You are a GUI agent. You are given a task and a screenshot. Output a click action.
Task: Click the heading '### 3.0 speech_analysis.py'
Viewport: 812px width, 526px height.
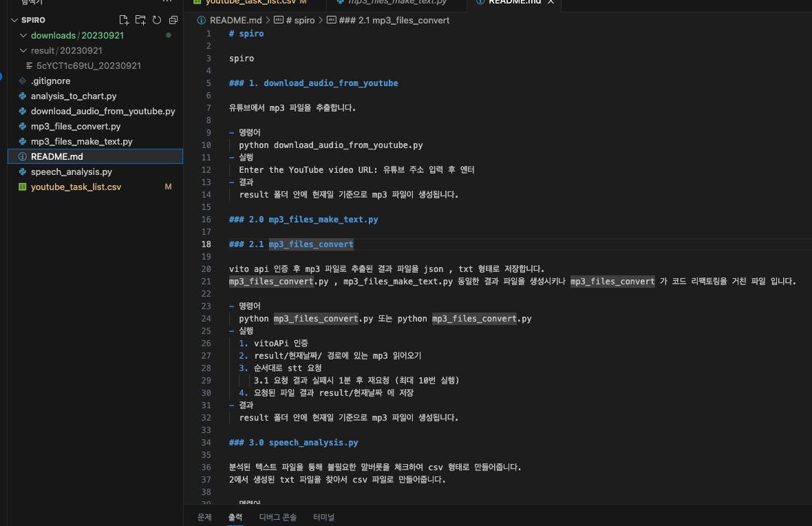coord(294,443)
